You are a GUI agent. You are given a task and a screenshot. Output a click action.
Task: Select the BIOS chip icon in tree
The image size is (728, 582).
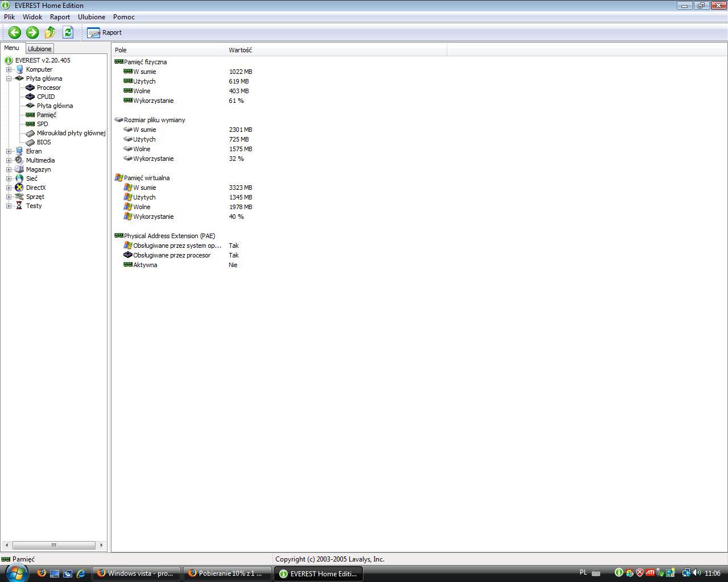coord(30,142)
